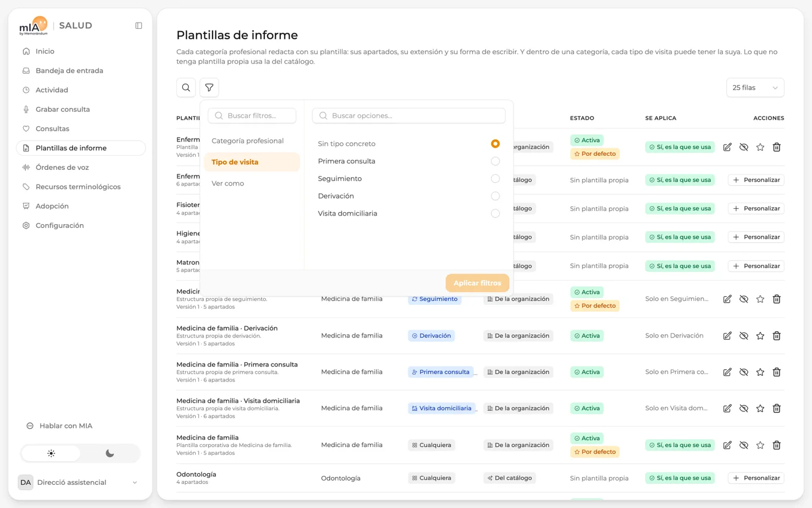Star the Medicina de familia · Derivación template
Viewport: 812px width, 508px height.
760,336
